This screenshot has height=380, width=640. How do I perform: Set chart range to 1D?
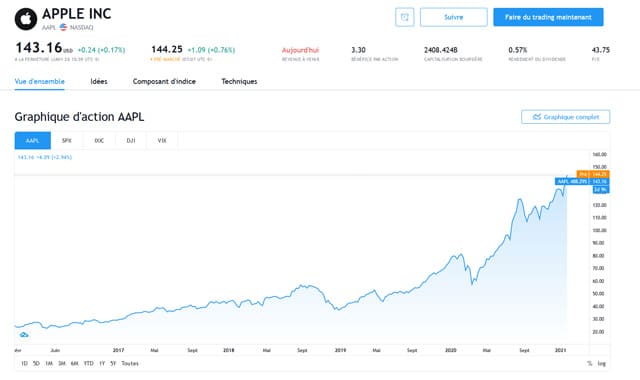[x=24, y=363]
